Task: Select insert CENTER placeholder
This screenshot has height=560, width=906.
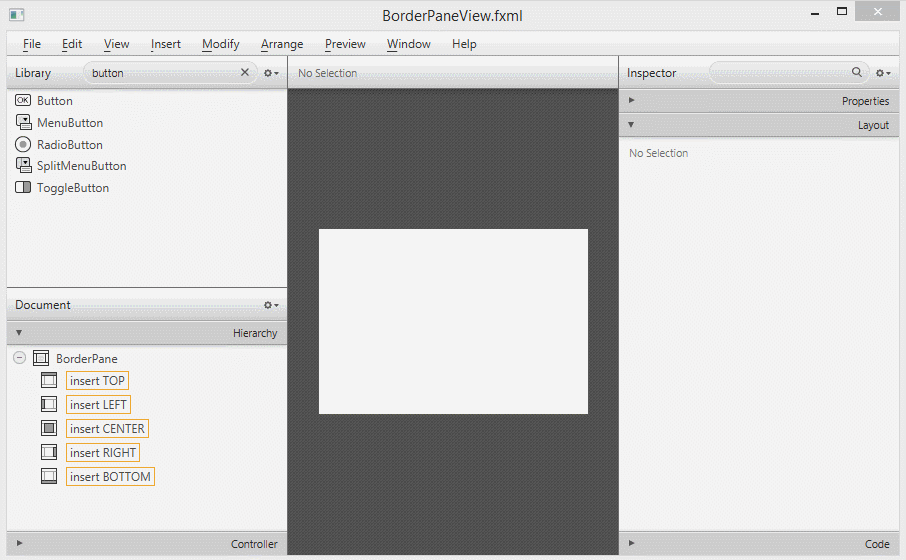Action: tap(107, 429)
